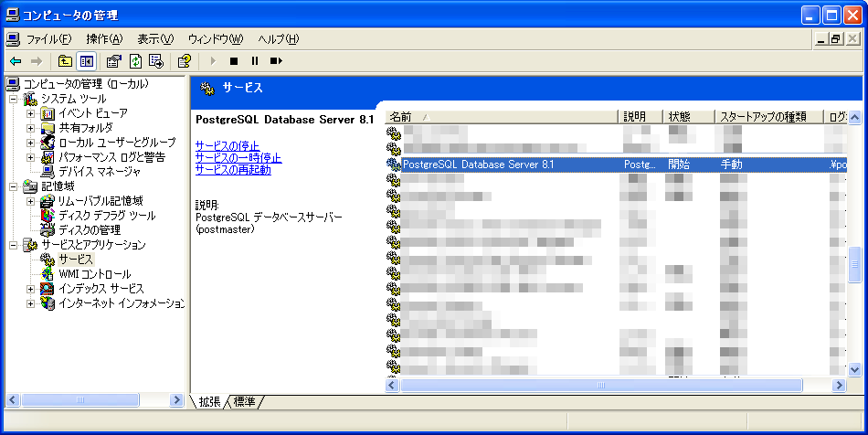Click コンピュータの管理 (ローカル) root node

(x=86, y=84)
